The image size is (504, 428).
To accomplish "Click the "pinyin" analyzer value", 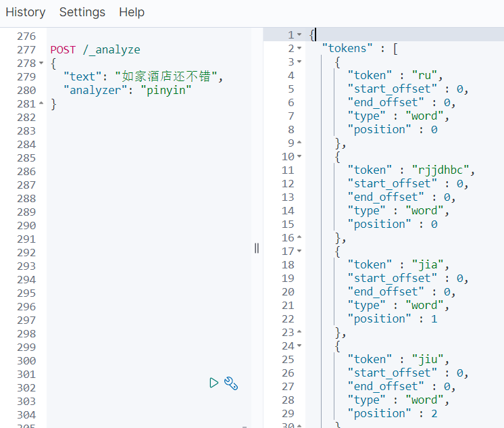I will [166, 91].
